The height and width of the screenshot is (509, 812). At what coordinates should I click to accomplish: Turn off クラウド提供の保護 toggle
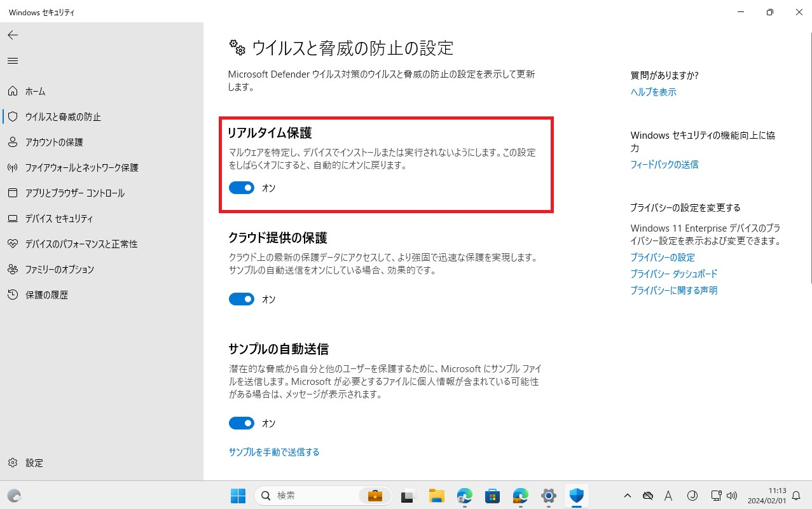point(242,299)
